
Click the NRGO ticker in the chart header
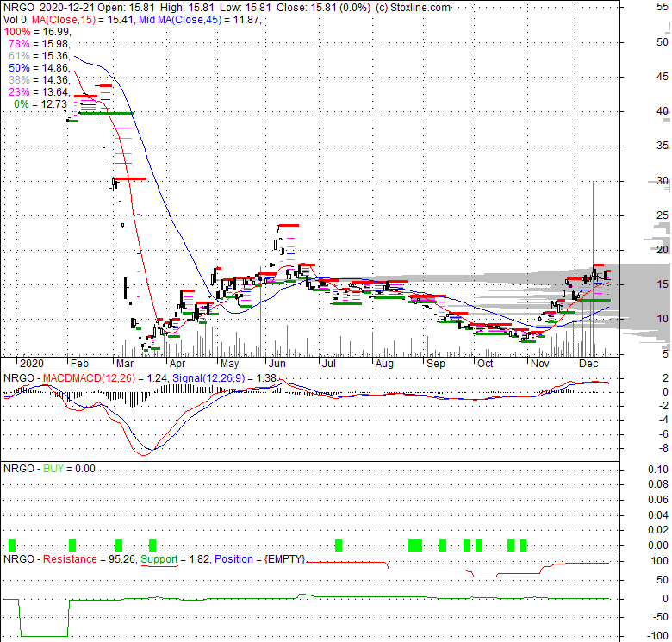tap(18, 8)
